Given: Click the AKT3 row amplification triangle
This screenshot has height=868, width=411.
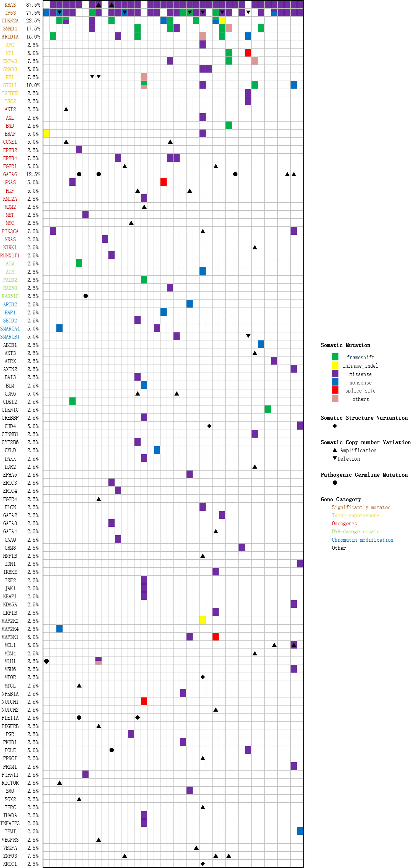Looking at the screenshot, I should [x=255, y=353].
